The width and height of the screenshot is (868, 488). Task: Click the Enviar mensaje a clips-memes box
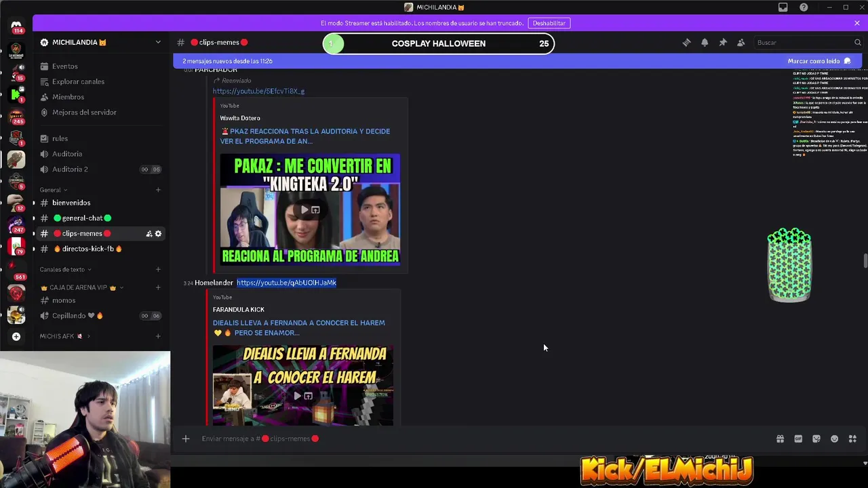point(475,439)
